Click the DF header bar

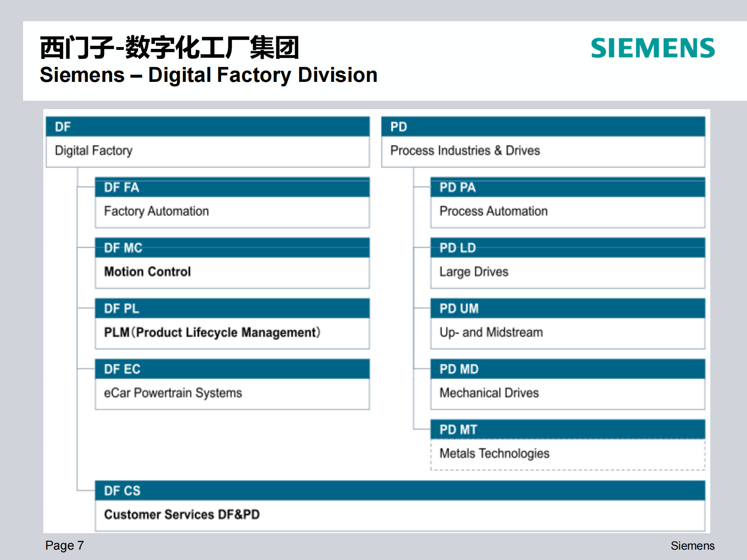(208, 127)
